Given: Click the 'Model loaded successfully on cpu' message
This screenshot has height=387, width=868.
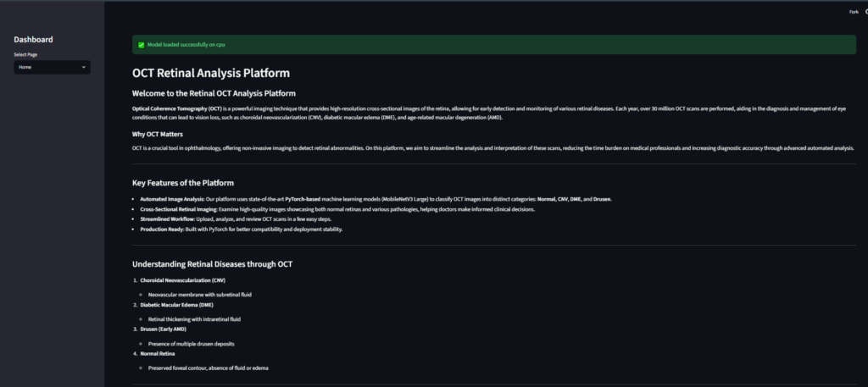Looking at the screenshot, I should coord(186,45).
